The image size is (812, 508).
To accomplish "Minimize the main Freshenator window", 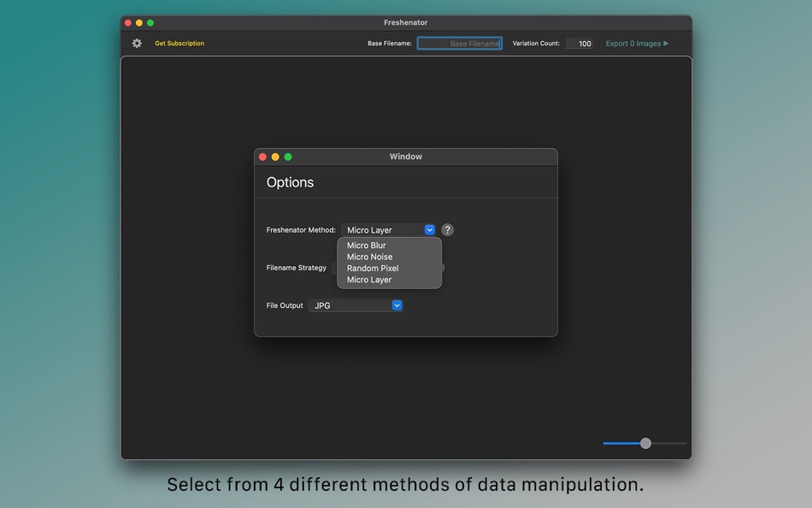I will coord(139,23).
